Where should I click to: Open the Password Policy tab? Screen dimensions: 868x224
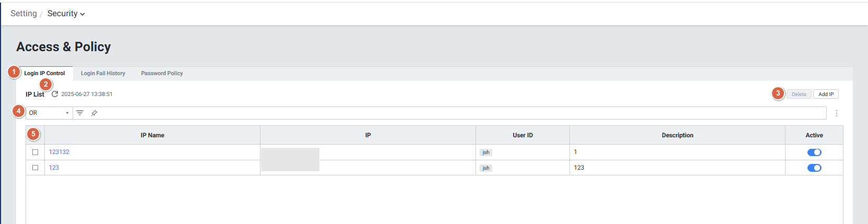coord(162,74)
